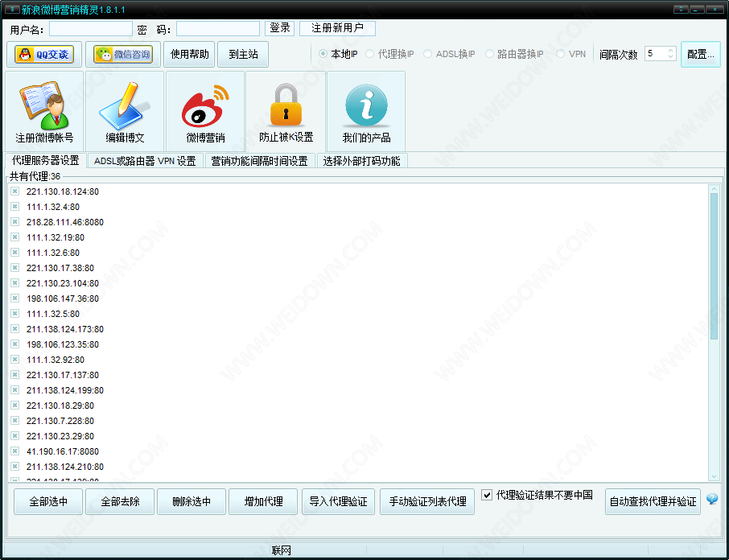Click 自动查找代理并验证 button

(653, 501)
